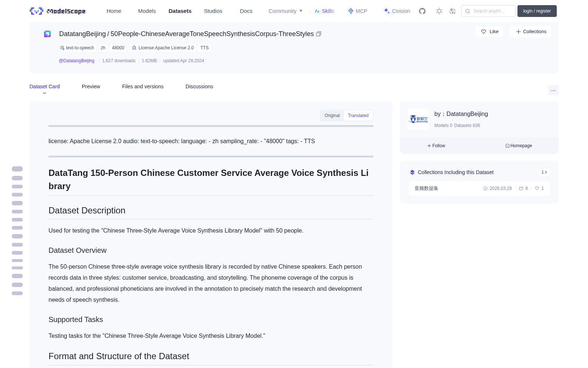The image size is (588, 368).
Task: Click the collections stack icon
Action: [412, 172]
